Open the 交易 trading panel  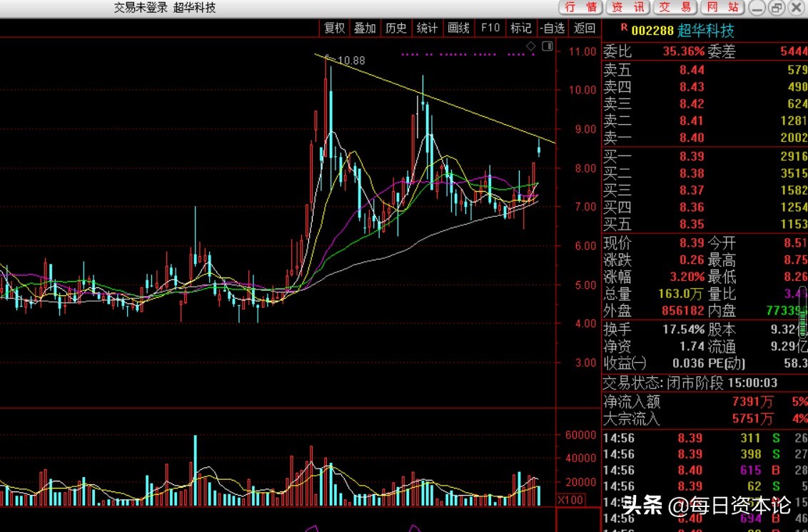(x=674, y=8)
